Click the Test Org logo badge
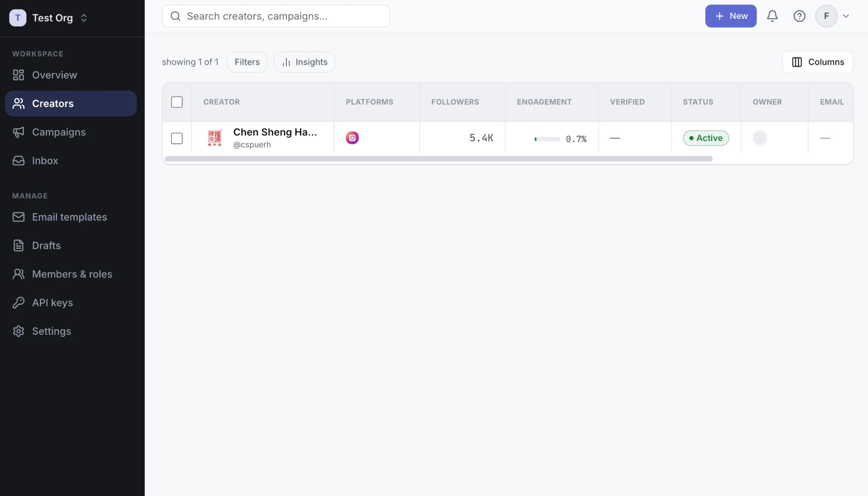Viewport: 868px width, 496px height. click(x=18, y=18)
